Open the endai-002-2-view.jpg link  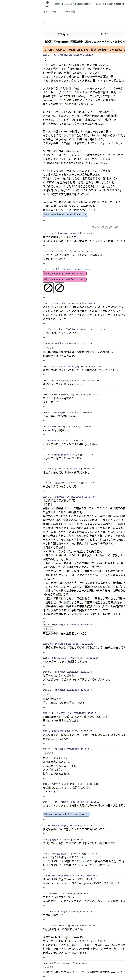coord(65,279)
